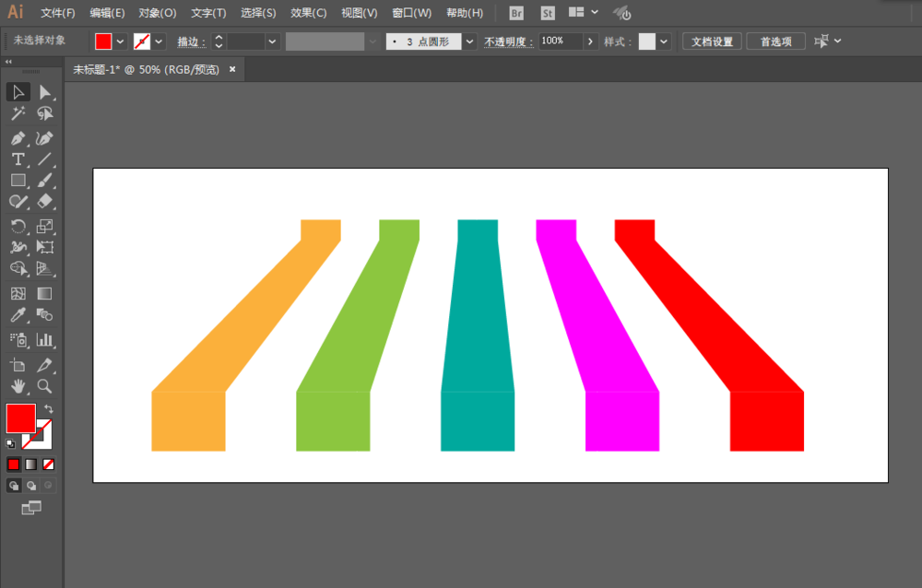Select the Mesh tool
Screen dimensions: 922x588
(x=18, y=293)
